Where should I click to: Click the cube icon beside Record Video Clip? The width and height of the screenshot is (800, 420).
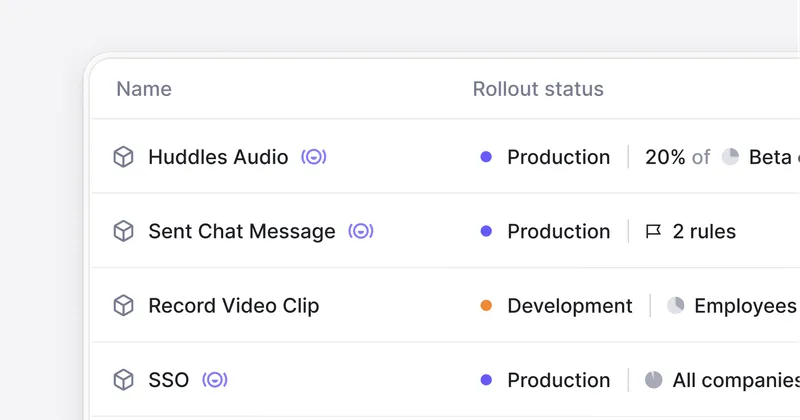click(123, 306)
